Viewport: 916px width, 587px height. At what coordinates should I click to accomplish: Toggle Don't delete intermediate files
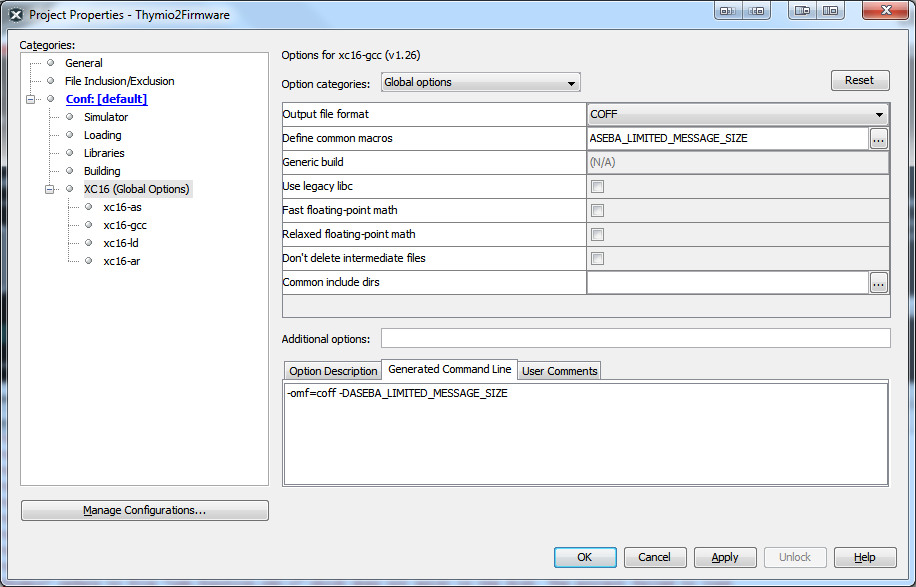tap(597, 259)
